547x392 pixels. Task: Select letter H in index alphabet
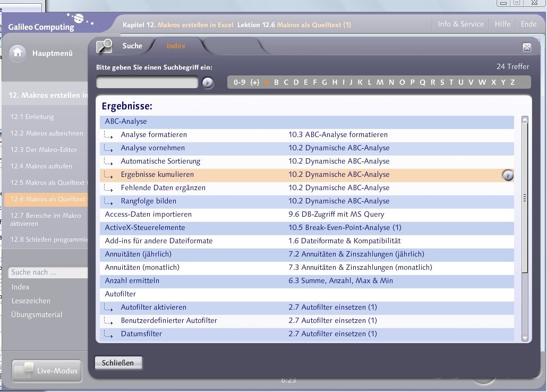(335, 82)
